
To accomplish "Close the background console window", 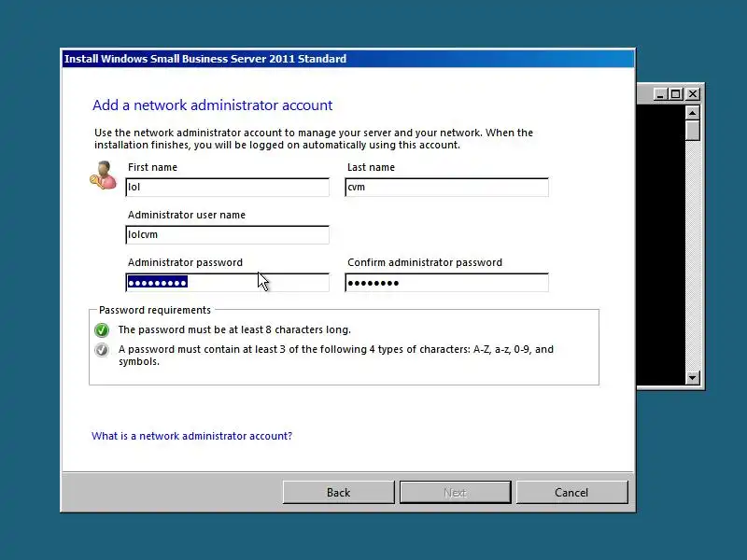I will click(693, 94).
